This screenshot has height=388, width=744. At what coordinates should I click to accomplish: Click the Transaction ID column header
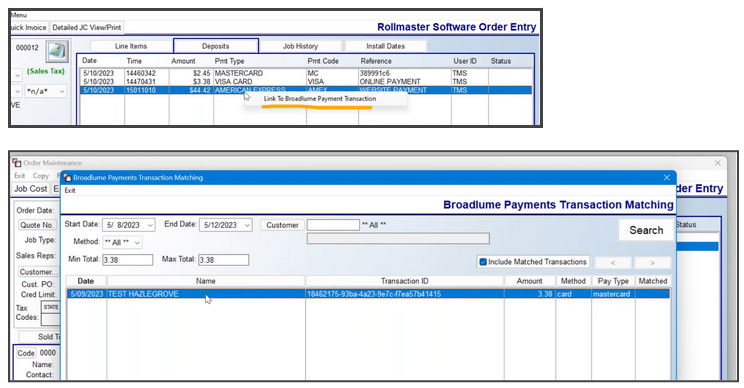405,281
